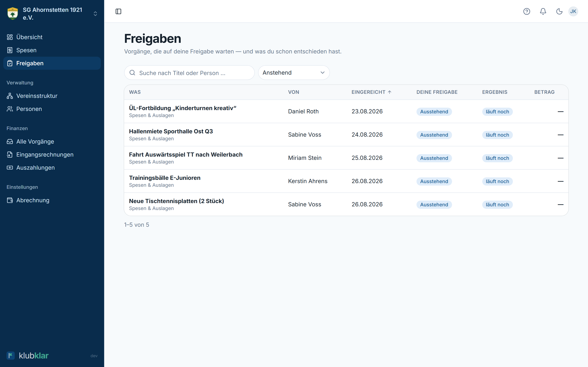Open the Anstehend status filter dropdown
This screenshot has width=588, height=367.
click(294, 73)
